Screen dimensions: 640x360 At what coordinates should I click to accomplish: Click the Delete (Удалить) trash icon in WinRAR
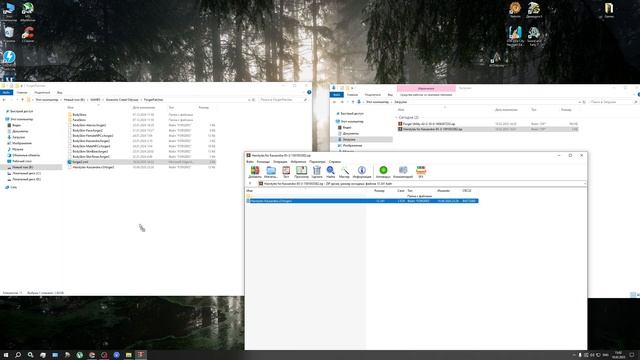click(317, 172)
